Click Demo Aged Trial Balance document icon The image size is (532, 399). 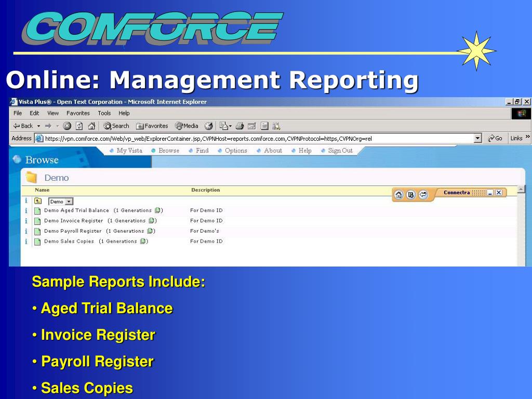[37, 211]
